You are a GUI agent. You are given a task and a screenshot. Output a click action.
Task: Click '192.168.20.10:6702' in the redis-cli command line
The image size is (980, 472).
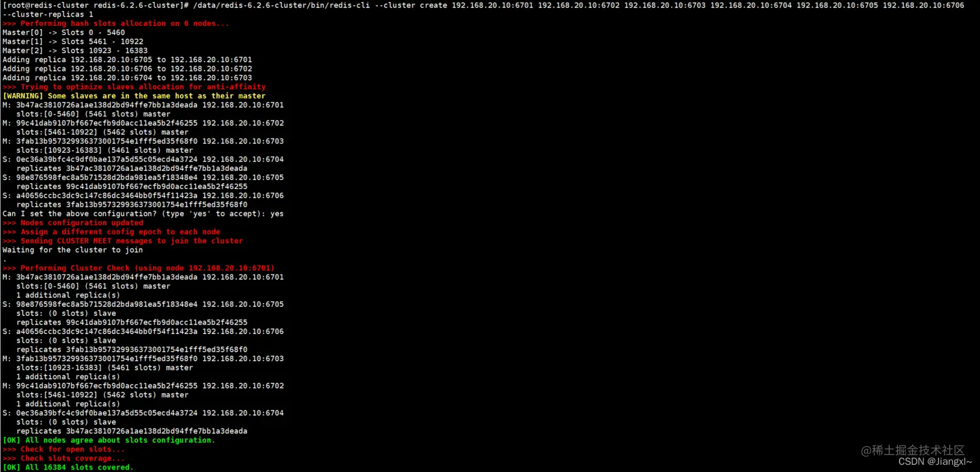click(x=579, y=5)
